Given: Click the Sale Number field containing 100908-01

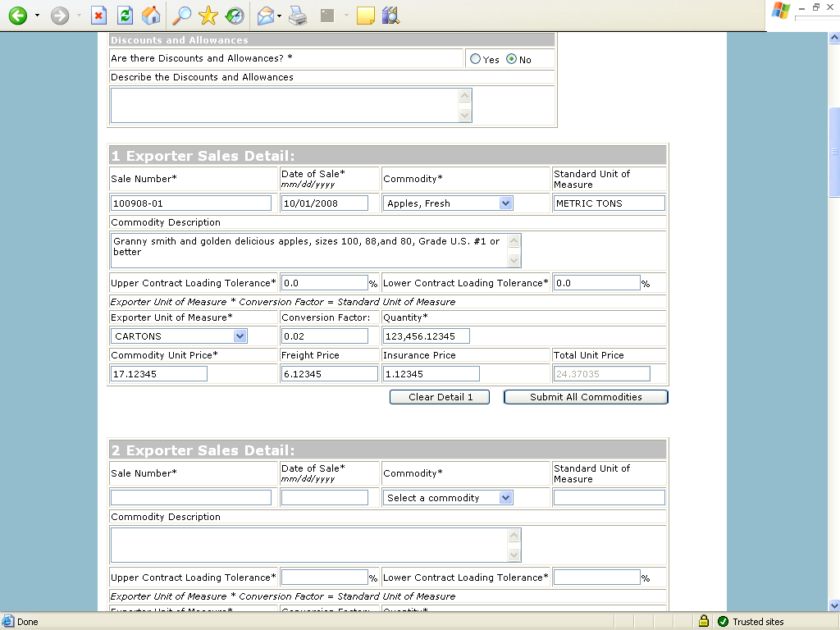Looking at the screenshot, I should tap(190, 203).
